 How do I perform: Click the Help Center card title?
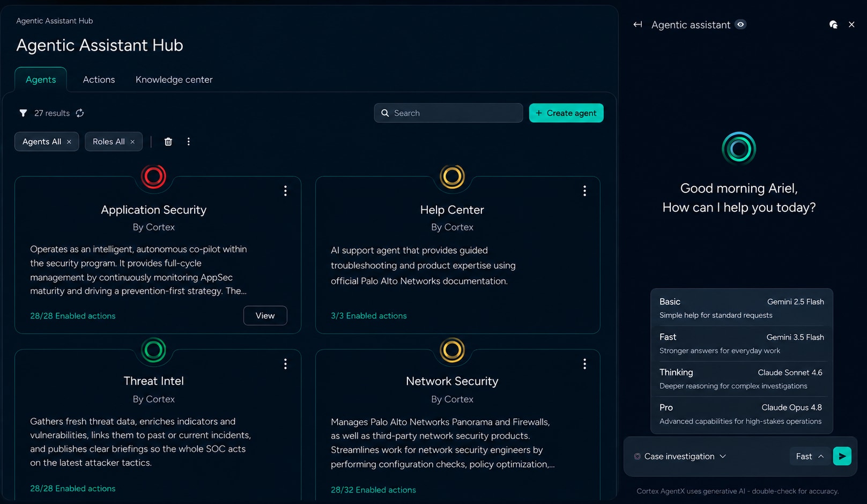click(452, 210)
